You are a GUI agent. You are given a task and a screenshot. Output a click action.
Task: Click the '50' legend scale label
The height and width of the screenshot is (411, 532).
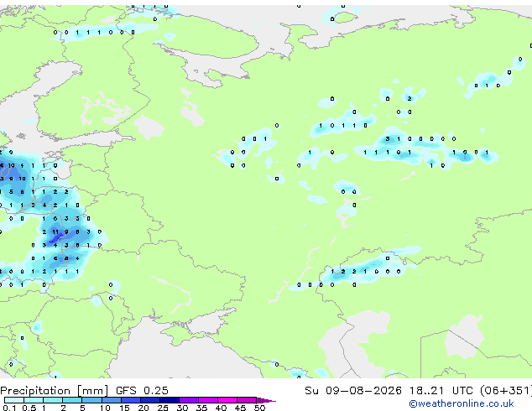(x=260, y=408)
